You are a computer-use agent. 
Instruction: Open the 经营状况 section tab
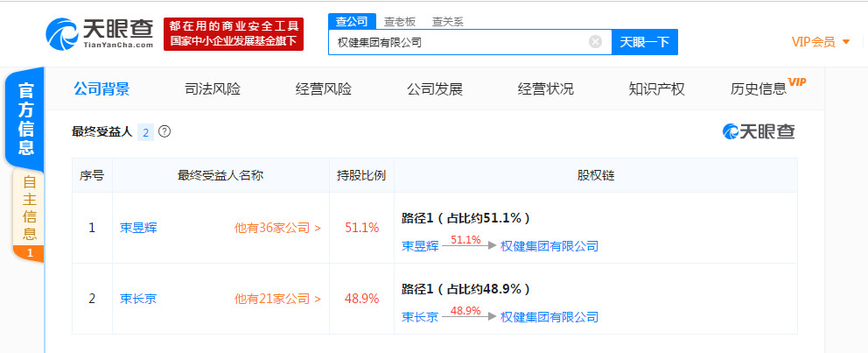pyautogui.click(x=546, y=89)
